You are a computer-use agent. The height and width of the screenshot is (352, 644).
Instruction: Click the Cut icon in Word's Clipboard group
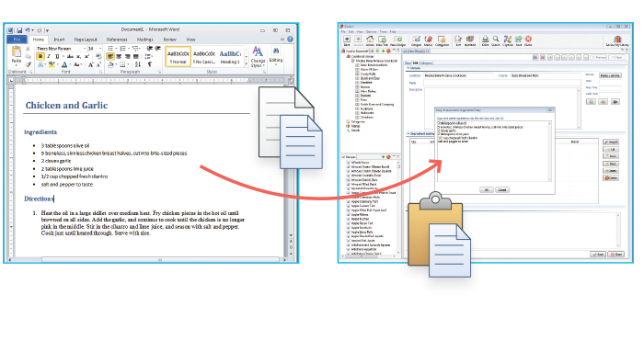(28, 49)
